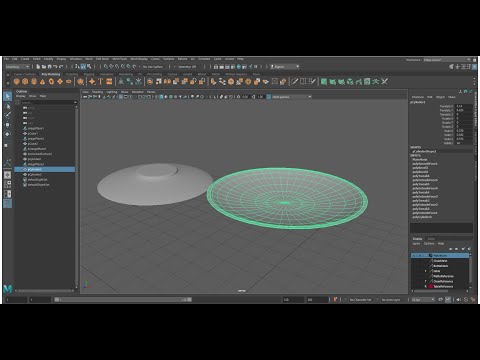This screenshot has width=480, height=360.
Task: Click the Outliner search field
Action: 49,102
